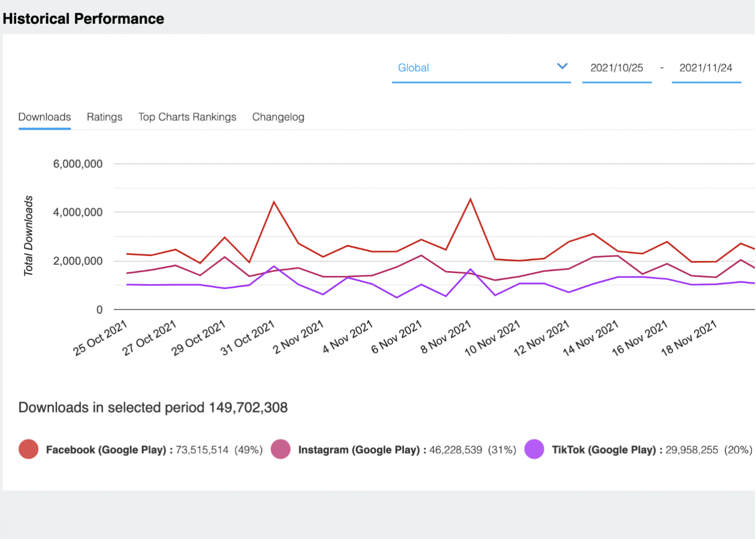Open the Changelog tab
This screenshot has width=756, height=539.
click(x=278, y=117)
